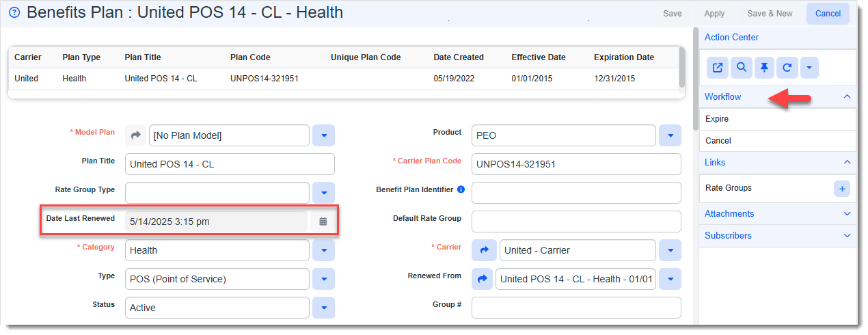Click the Plan Title input field
The width and height of the screenshot is (868, 335).
tap(230, 164)
